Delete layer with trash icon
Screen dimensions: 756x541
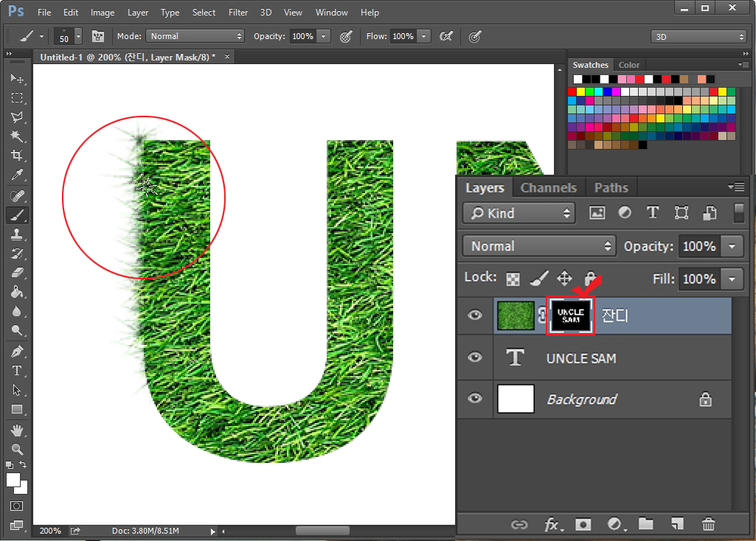click(x=708, y=524)
